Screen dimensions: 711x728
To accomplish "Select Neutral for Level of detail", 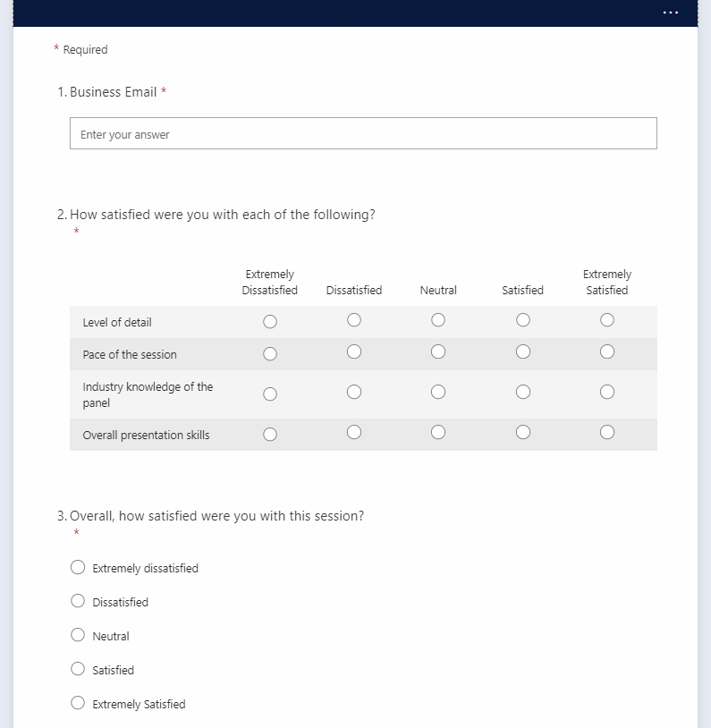I will [437, 319].
